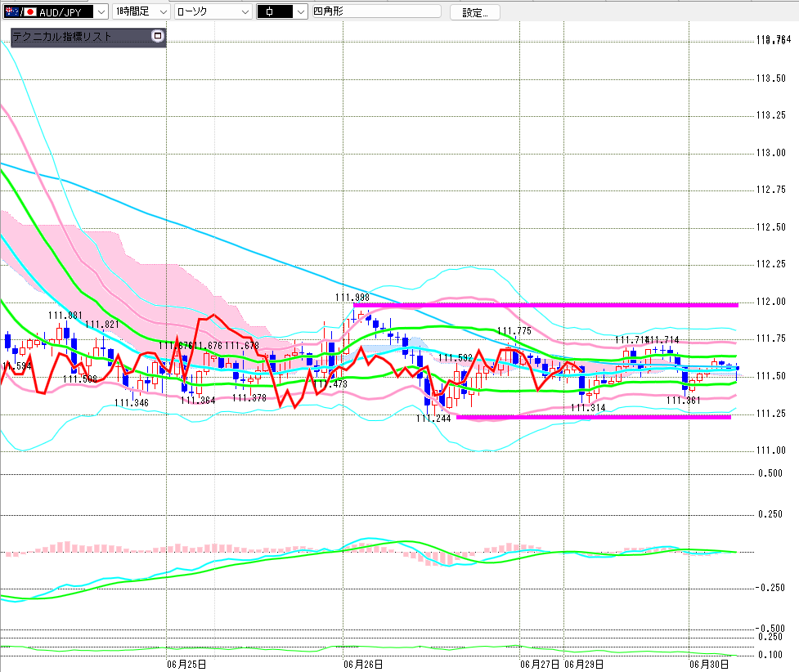Open the AUD/JPY currency pair dropdown
The height and width of the screenshot is (672, 799).
(101, 11)
